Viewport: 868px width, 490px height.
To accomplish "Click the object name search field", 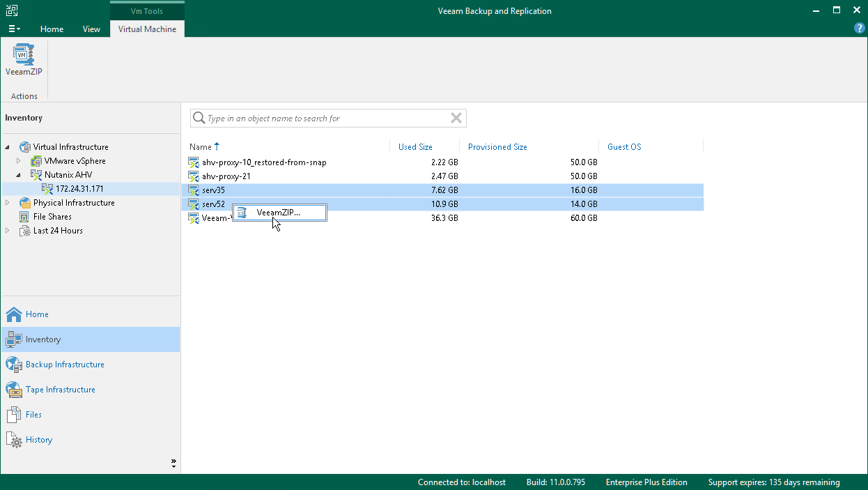I will (327, 118).
